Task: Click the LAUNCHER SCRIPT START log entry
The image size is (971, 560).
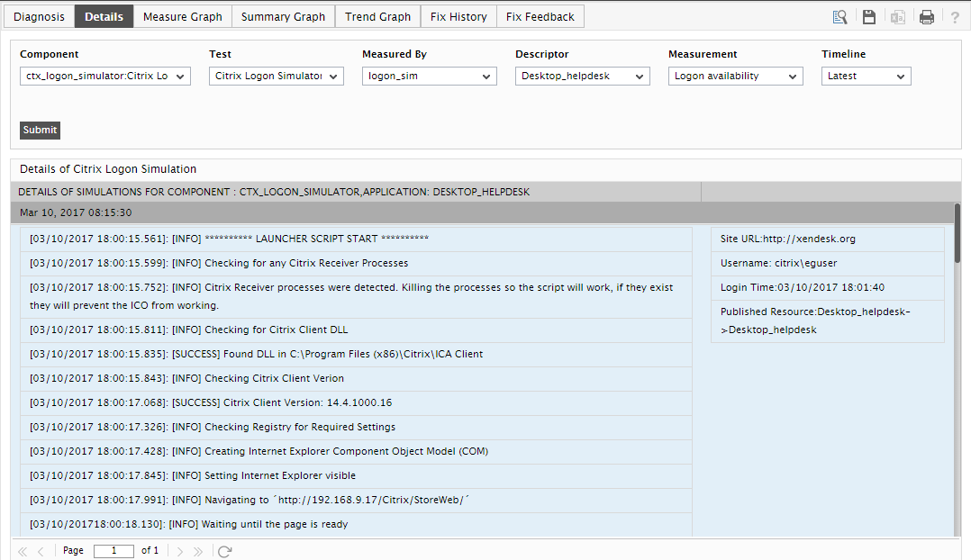Action: tap(356, 239)
